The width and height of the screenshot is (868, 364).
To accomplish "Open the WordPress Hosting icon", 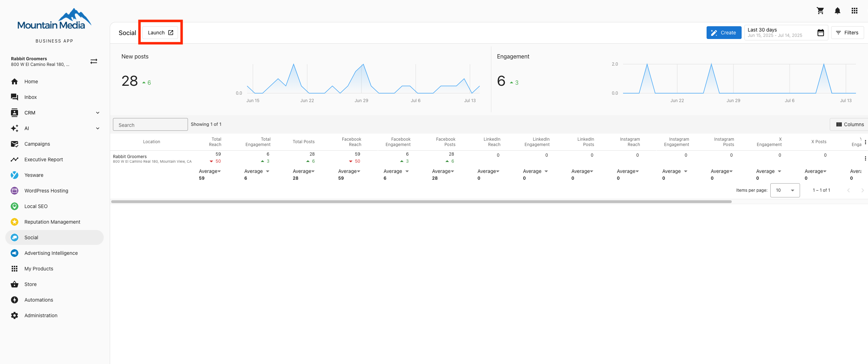I will [14, 190].
